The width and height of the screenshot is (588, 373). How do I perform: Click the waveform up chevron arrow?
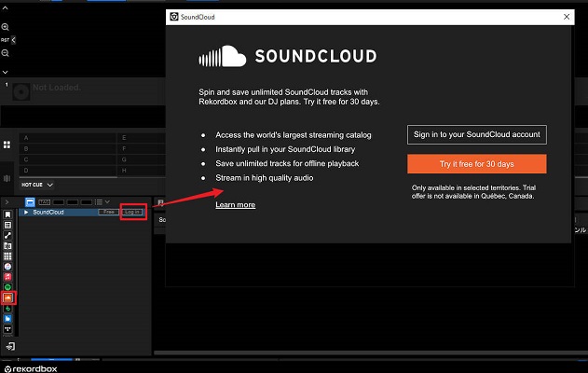6,7
